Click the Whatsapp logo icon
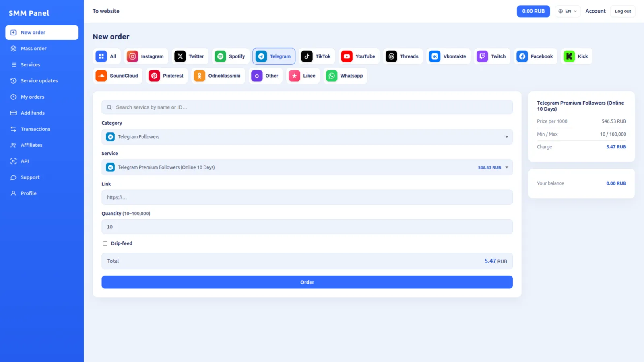Screen dimensions: 644x362 332,76
